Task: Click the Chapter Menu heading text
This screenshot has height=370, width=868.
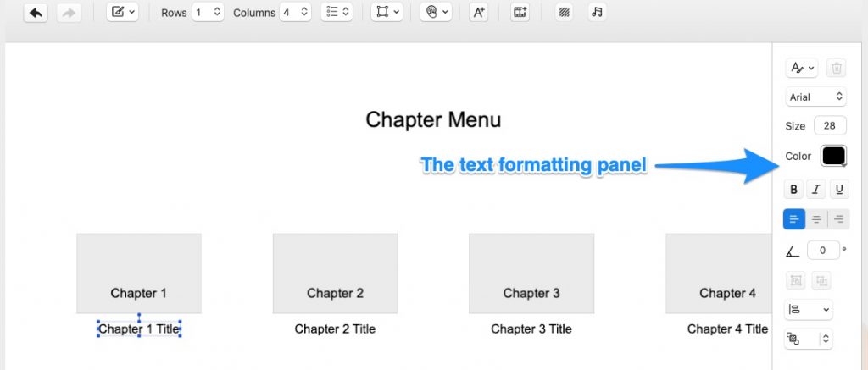Action: coord(433,120)
